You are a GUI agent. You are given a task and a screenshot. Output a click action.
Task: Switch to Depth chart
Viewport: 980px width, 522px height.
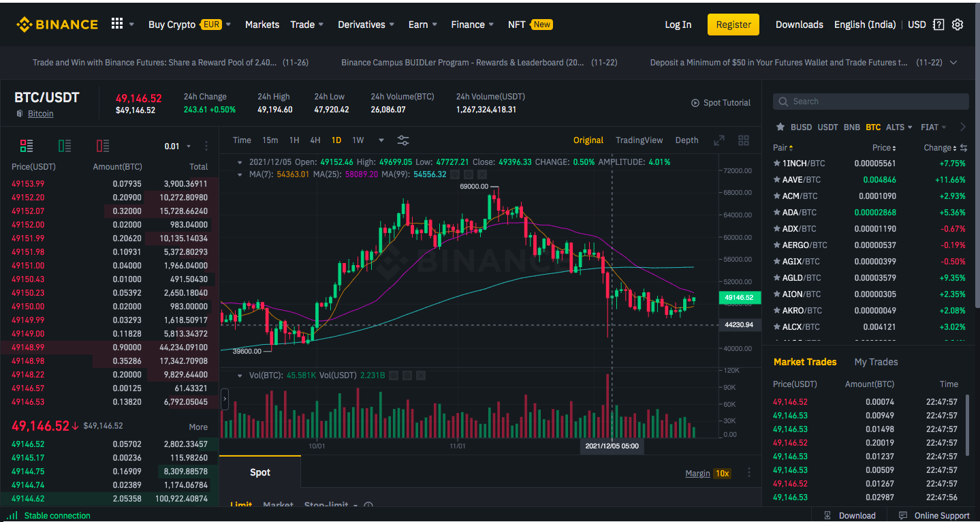pyautogui.click(x=686, y=140)
